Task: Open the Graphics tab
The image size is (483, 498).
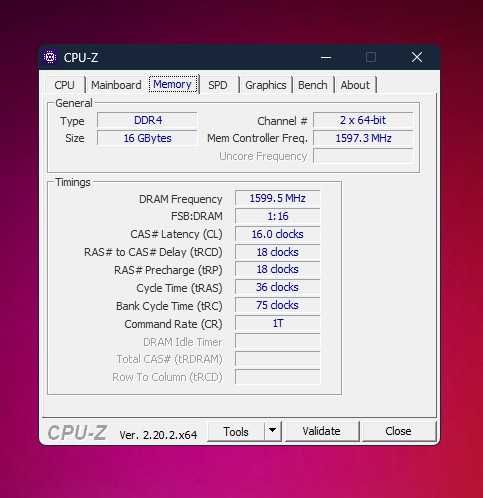Action: click(266, 85)
